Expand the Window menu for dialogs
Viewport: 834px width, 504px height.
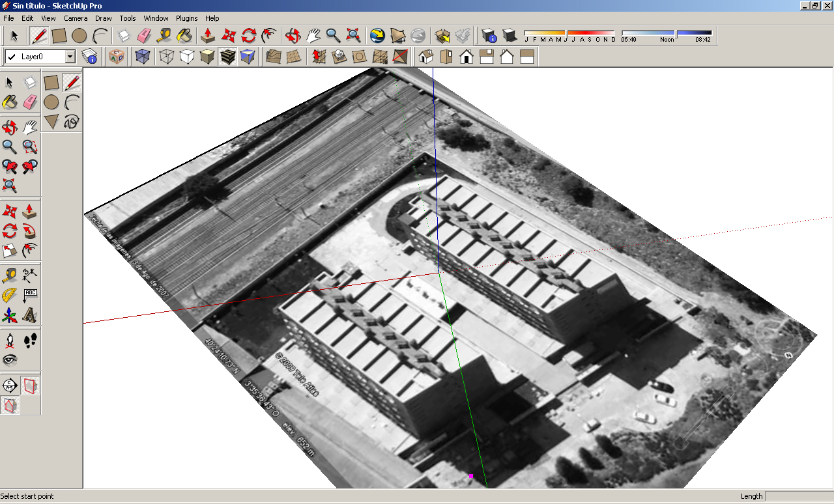click(x=156, y=18)
